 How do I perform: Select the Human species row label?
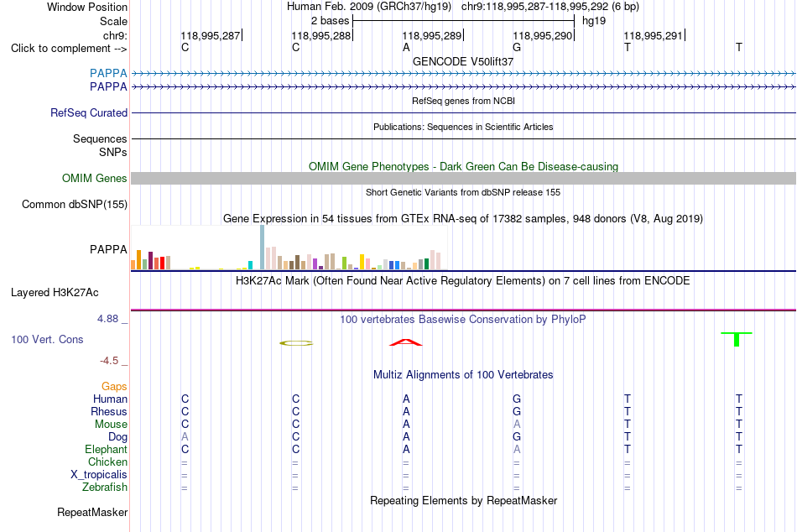pyautogui.click(x=110, y=399)
